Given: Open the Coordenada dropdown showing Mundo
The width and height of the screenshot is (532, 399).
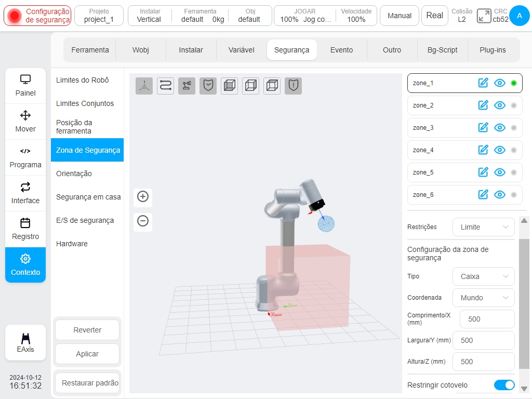Looking at the screenshot, I should (x=484, y=298).
